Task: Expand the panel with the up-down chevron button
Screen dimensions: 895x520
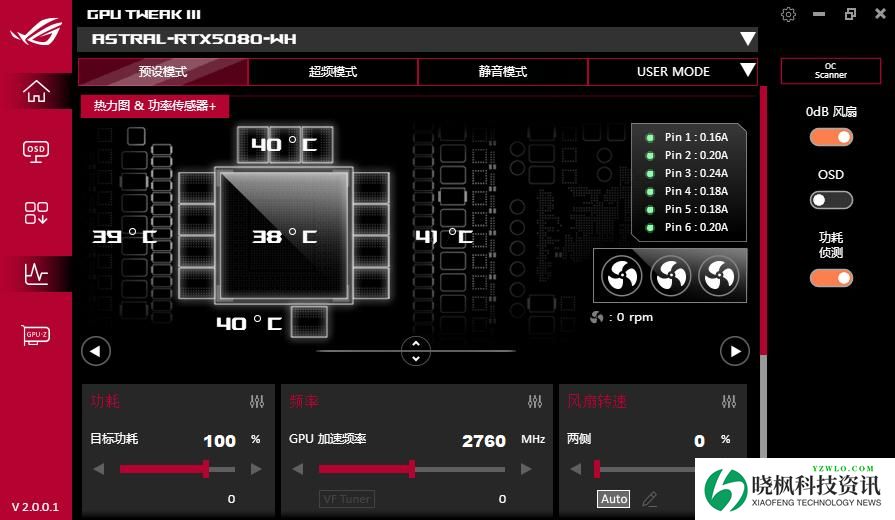Action: click(x=415, y=351)
